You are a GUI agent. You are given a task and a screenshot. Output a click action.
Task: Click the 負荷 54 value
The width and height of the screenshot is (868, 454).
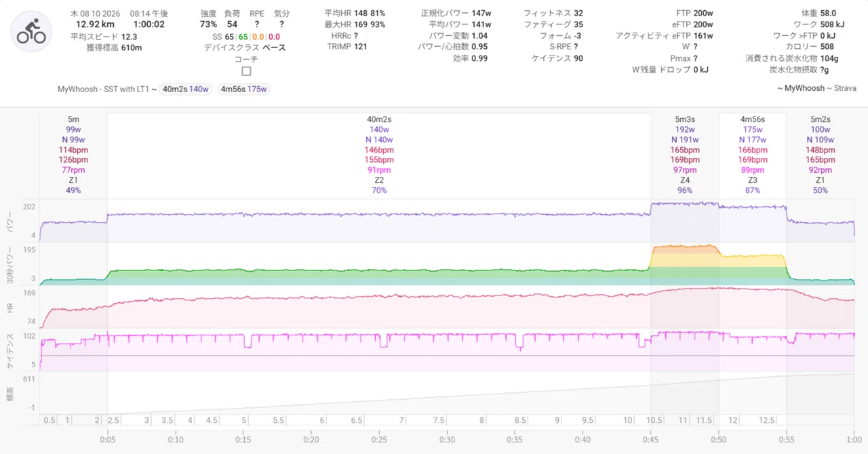(x=232, y=24)
